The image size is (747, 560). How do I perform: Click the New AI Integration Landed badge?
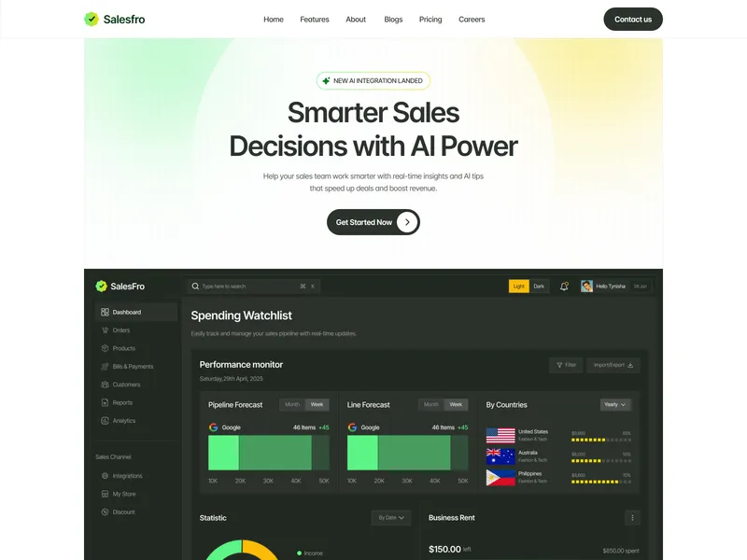pos(373,80)
